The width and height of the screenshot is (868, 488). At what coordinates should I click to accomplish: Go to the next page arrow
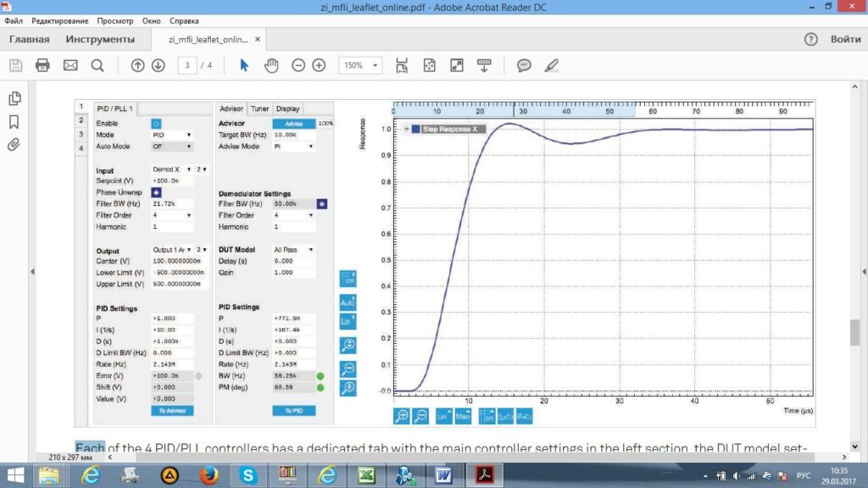(x=158, y=65)
